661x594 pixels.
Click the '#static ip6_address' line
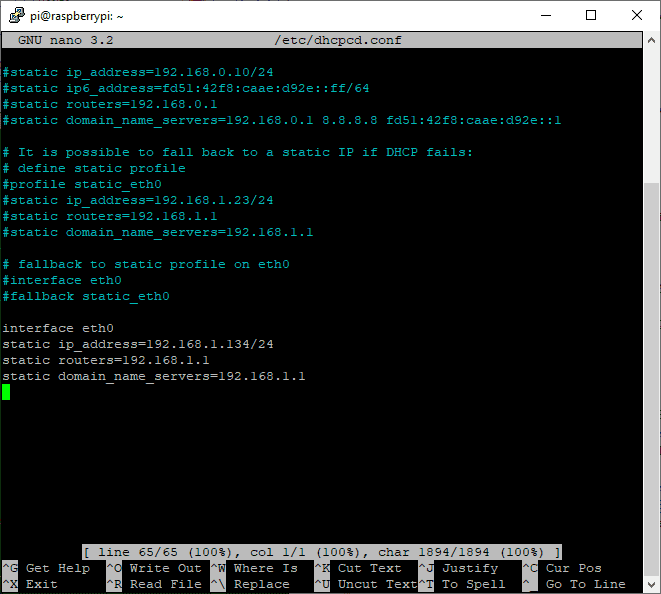[x=186, y=89]
